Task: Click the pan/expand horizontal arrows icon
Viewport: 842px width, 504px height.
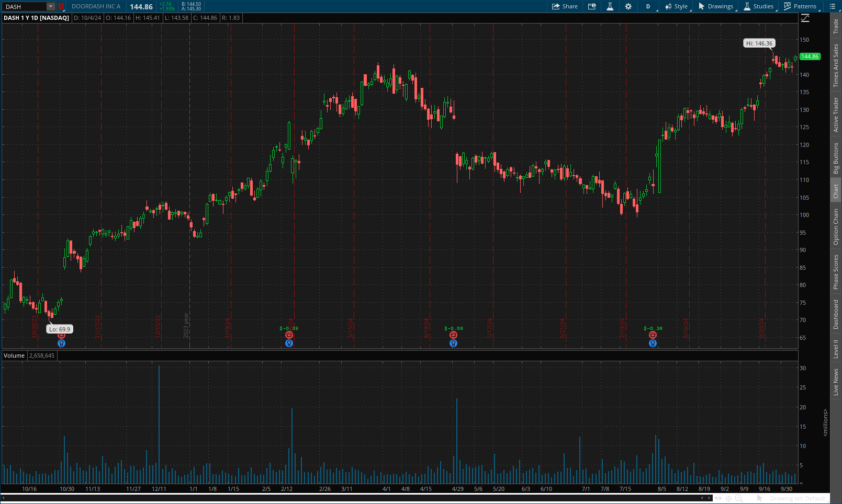Action: click(718, 498)
